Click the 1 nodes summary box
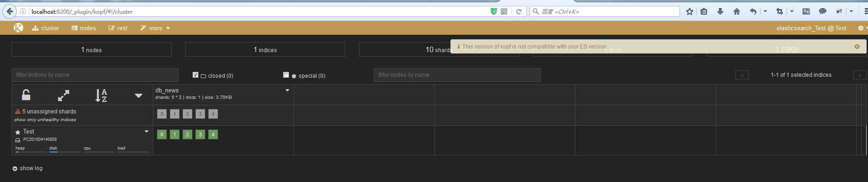 point(91,49)
